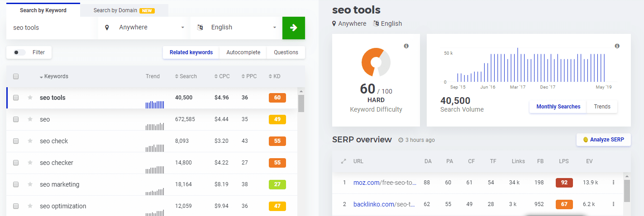This screenshot has height=216, width=644.
Task: Switch to Search by Domain tab
Action: tap(124, 10)
